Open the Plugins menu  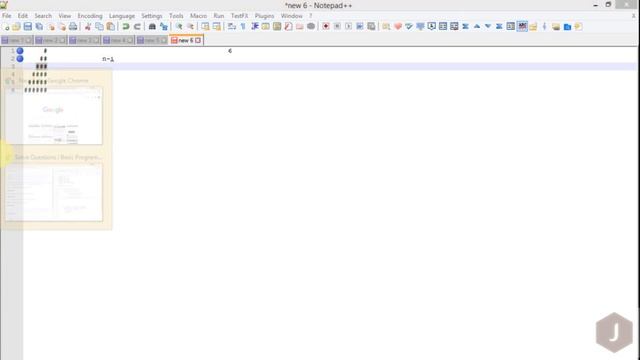264,16
